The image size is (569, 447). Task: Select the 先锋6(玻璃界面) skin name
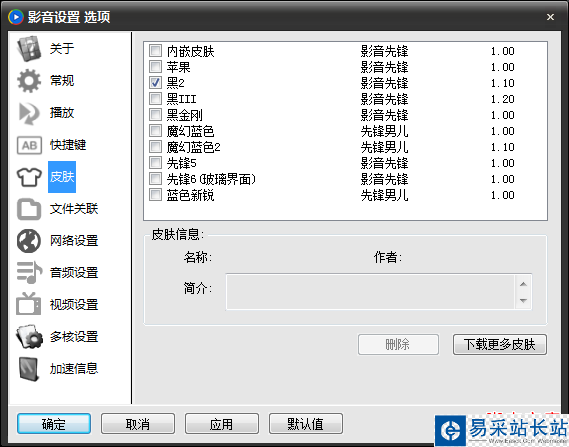211,179
